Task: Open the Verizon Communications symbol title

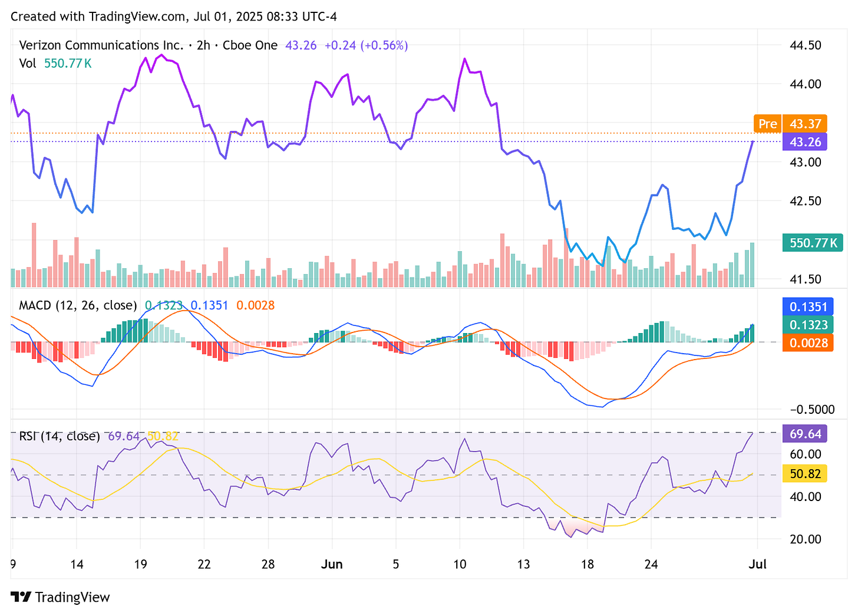Action: (x=100, y=45)
